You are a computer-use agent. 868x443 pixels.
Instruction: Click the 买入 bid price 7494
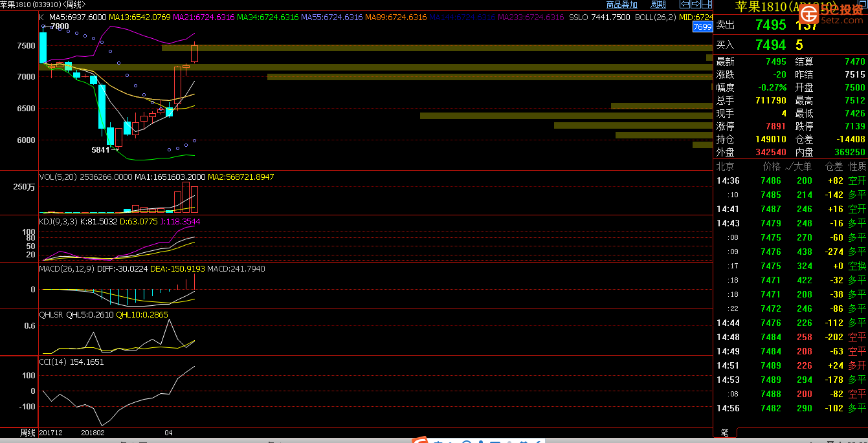771,45
